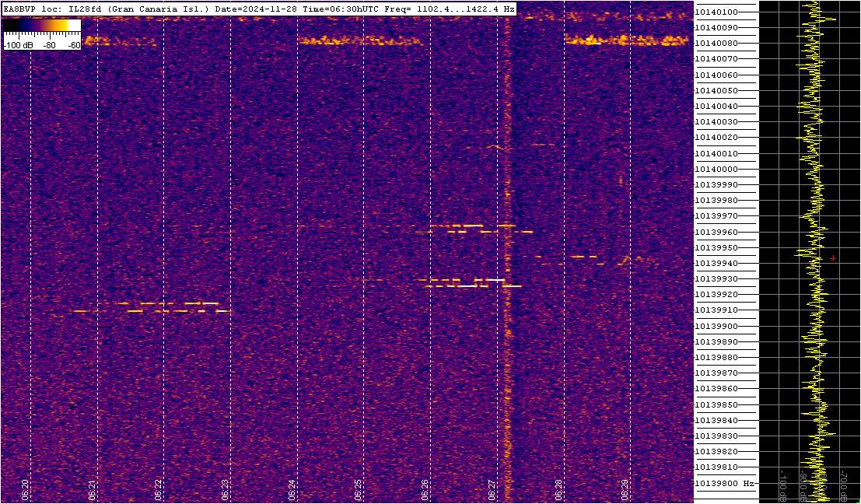Click the 10139830 frequency label

tap(716, 436)
